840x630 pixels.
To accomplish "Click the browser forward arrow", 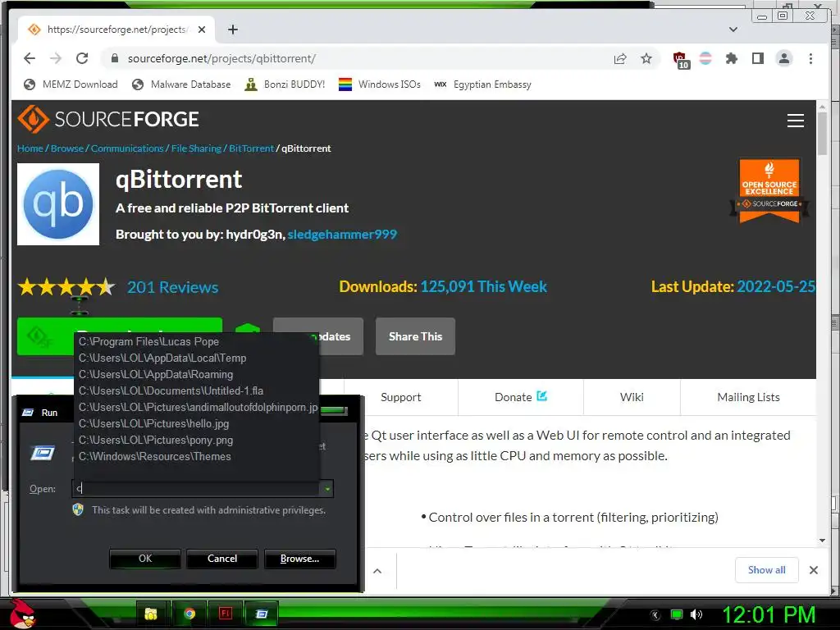I will 56,58.
